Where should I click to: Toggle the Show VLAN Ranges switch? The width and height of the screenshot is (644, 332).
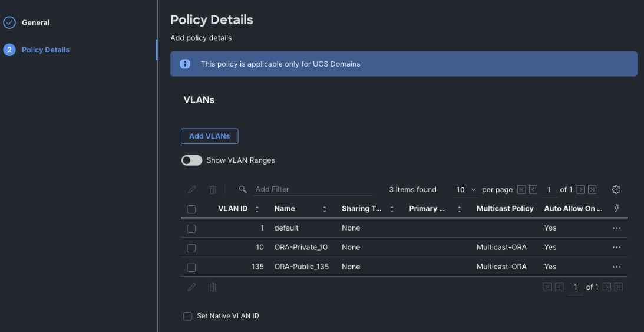point(191,160)
